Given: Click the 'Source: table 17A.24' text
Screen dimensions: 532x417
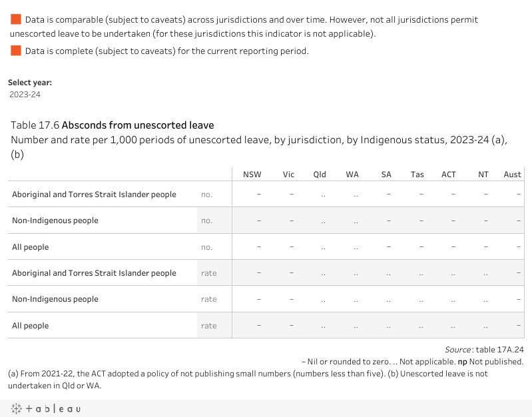Looking at the screenshot, I should click(484, 350).
